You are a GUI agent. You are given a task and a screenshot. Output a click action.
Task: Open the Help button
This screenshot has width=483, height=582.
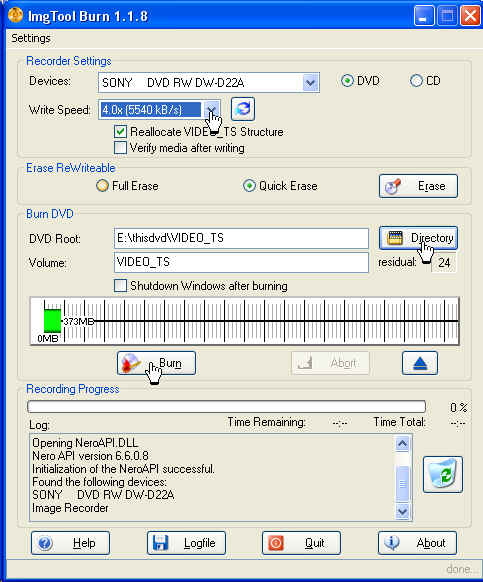point(70,543)
